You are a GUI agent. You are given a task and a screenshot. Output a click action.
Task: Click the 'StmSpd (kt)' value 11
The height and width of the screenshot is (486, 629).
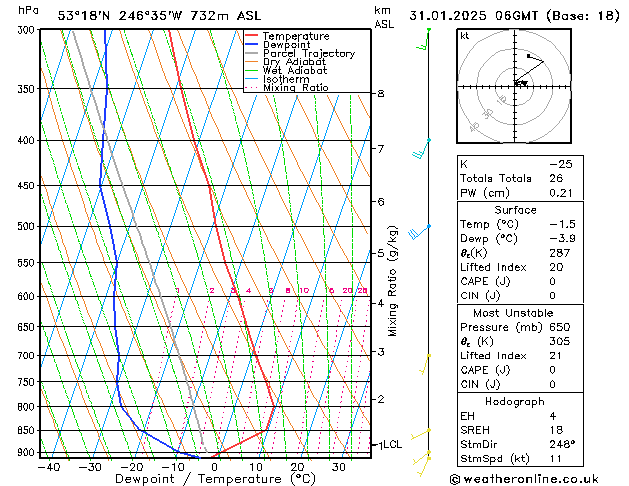click(556, 458)
